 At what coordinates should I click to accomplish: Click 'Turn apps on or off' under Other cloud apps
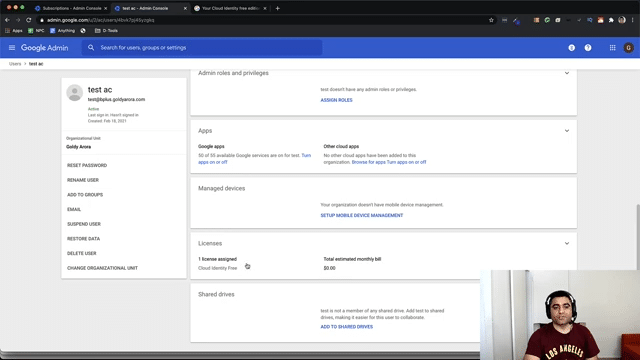point(407,162)
